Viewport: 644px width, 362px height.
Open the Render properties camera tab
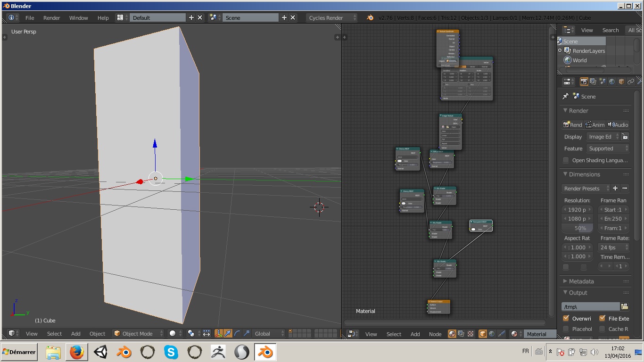click(x=584, y=82)
